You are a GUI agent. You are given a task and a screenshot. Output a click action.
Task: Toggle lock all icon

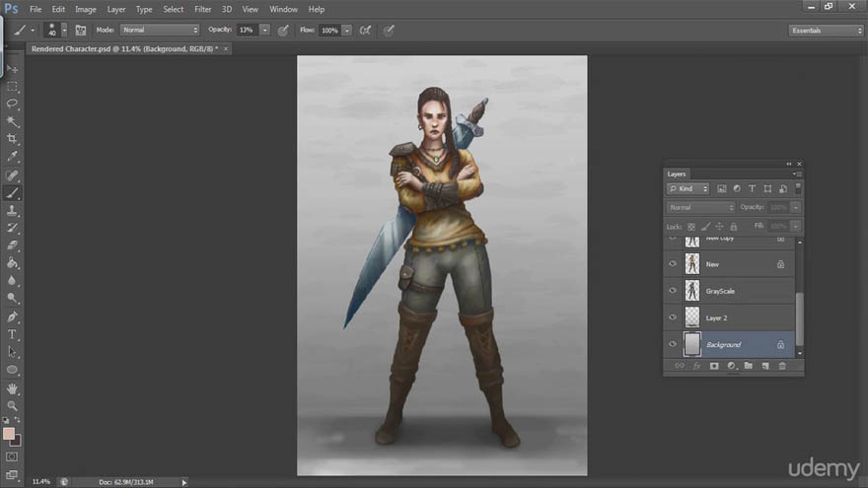[734, 227]
